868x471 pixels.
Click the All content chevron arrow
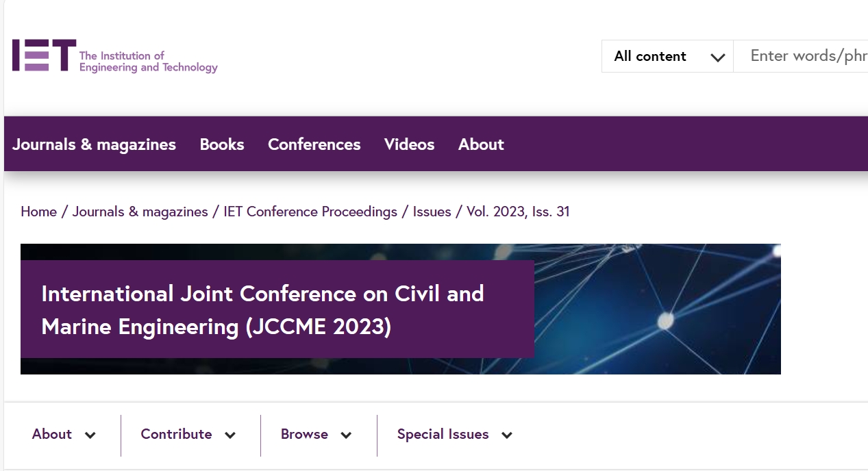click(x=717, y=58)
